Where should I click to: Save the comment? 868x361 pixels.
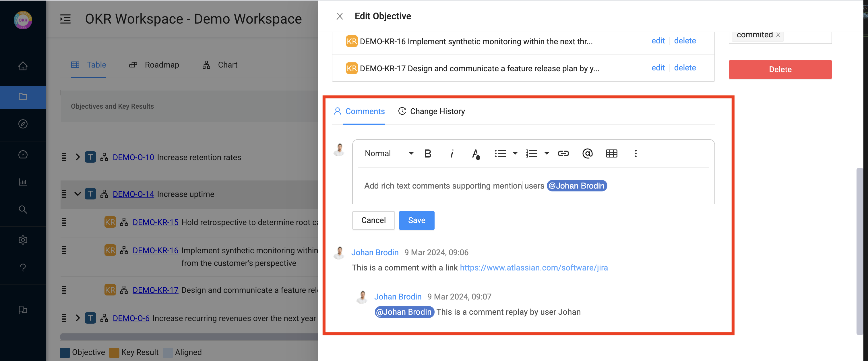click(x=416, y=220)
